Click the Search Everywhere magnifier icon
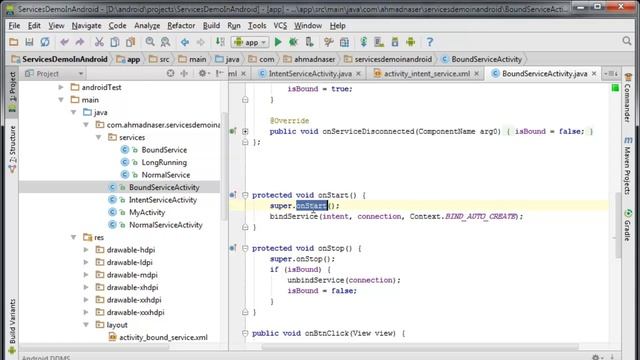 point(627,41)
